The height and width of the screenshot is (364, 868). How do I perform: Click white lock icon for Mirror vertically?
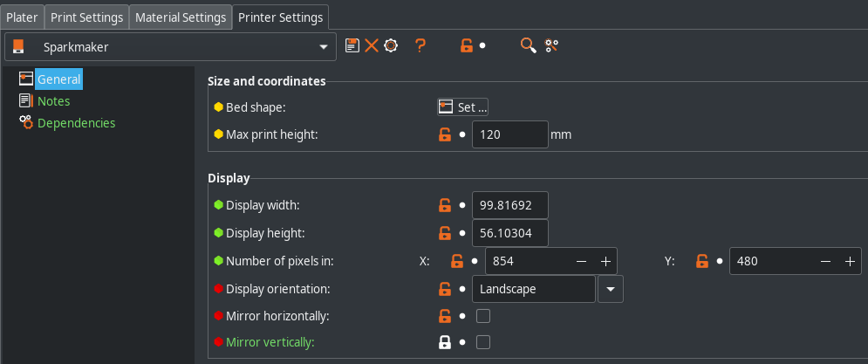[445, 342]
